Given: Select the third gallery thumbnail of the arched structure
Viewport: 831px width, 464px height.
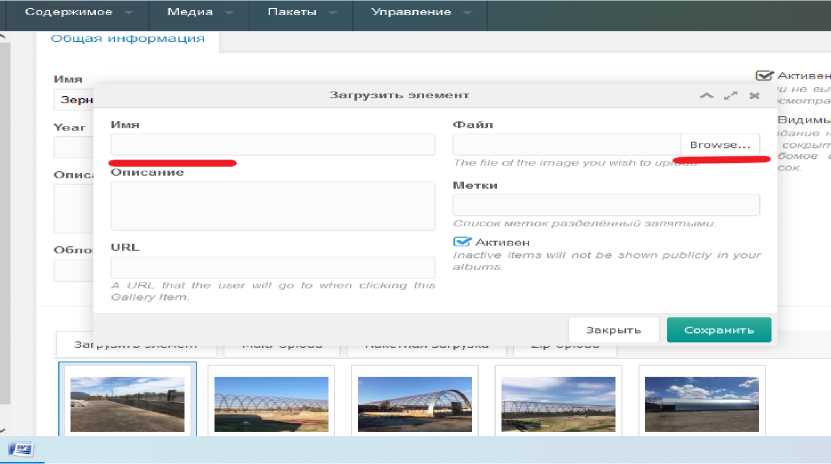Looking at the screenshot, I should point(415,404).
